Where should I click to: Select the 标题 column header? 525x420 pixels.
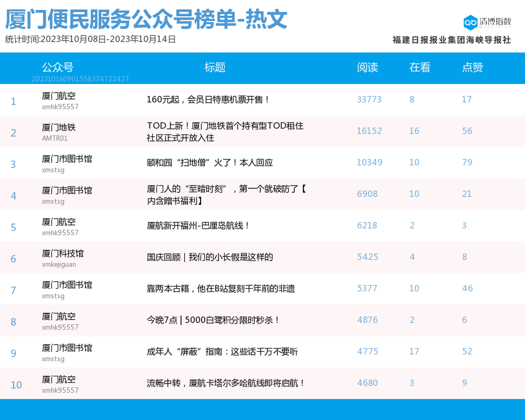(215, 67)
